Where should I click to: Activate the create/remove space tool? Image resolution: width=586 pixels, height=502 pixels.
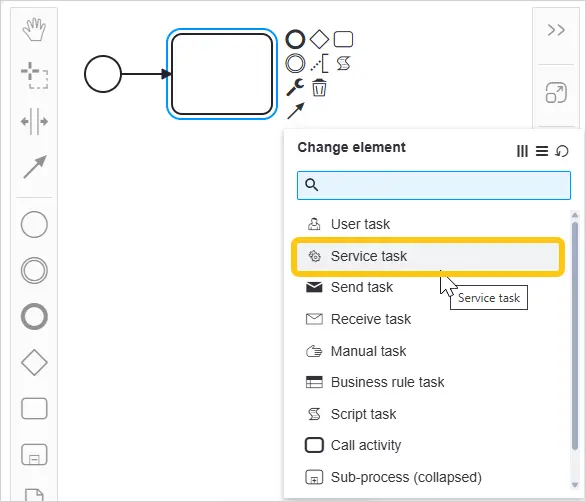34,121
